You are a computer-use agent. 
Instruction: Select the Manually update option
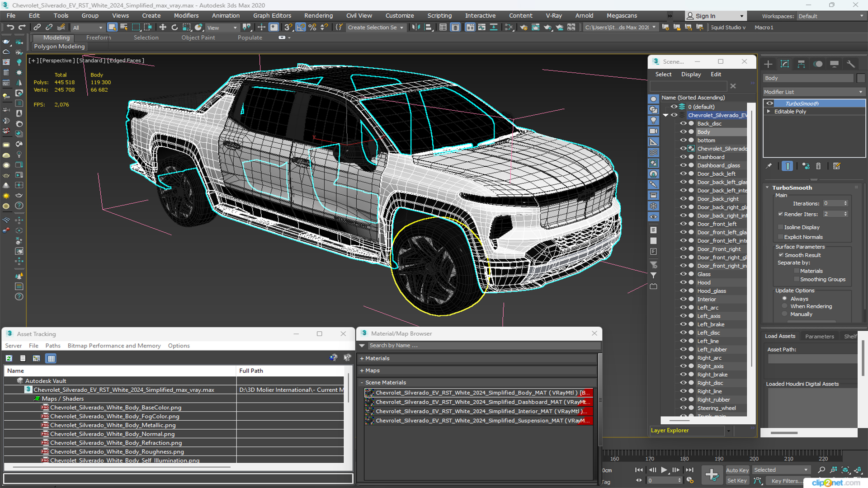pyautogui.click(x=785, y=314)
